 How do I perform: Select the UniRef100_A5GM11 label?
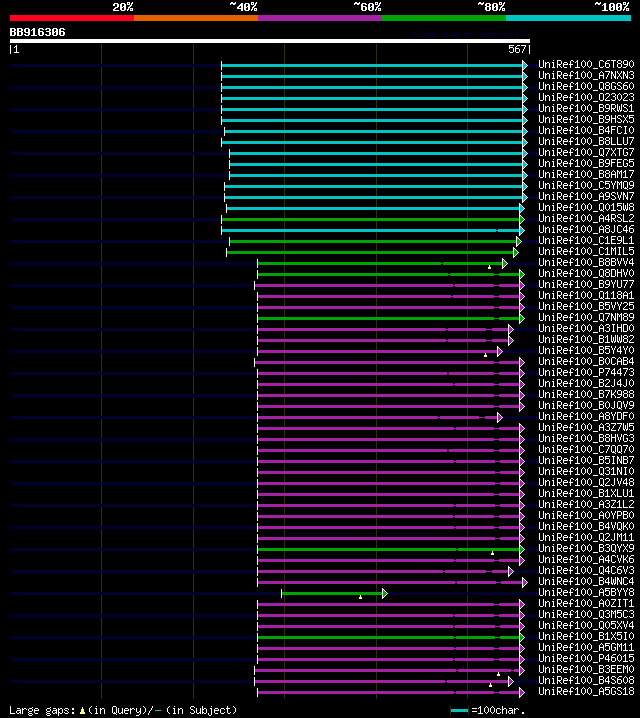click(586, 647)
